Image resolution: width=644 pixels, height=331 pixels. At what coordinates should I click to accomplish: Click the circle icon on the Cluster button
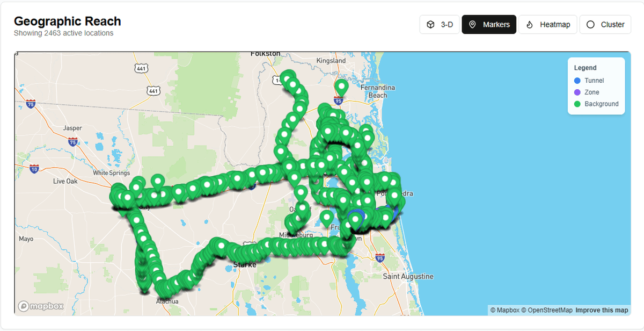coord(590,24)
